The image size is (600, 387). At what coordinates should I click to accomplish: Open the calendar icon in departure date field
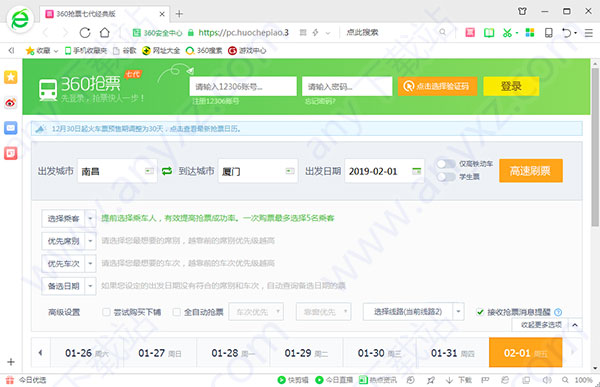click(416, 171)
